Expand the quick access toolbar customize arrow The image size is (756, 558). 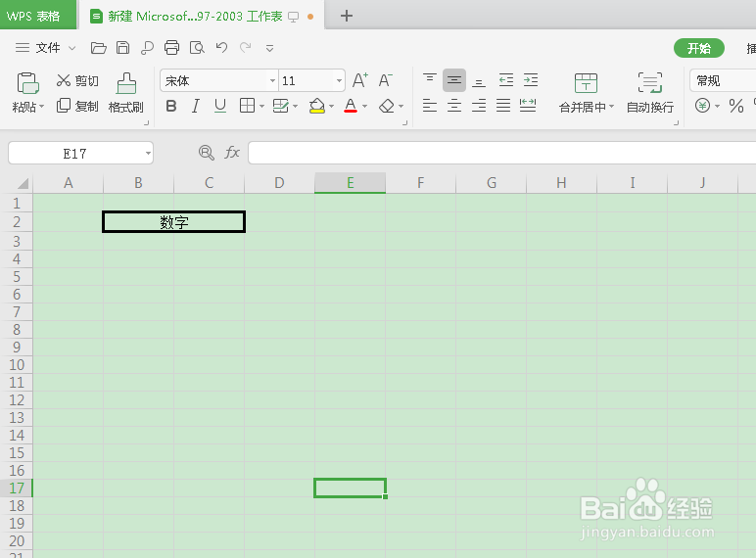click(270, 48)
